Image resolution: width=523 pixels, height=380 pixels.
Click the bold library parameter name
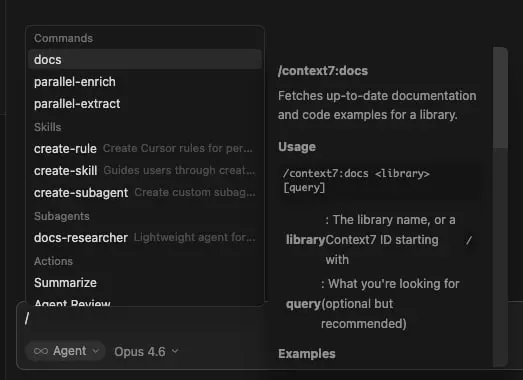[305, 240]
